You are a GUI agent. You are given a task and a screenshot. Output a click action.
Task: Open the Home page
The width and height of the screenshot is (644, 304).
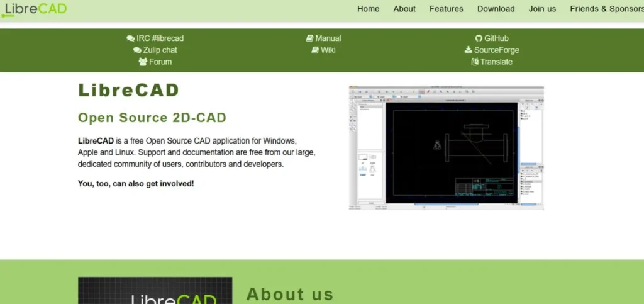(368, 9)
